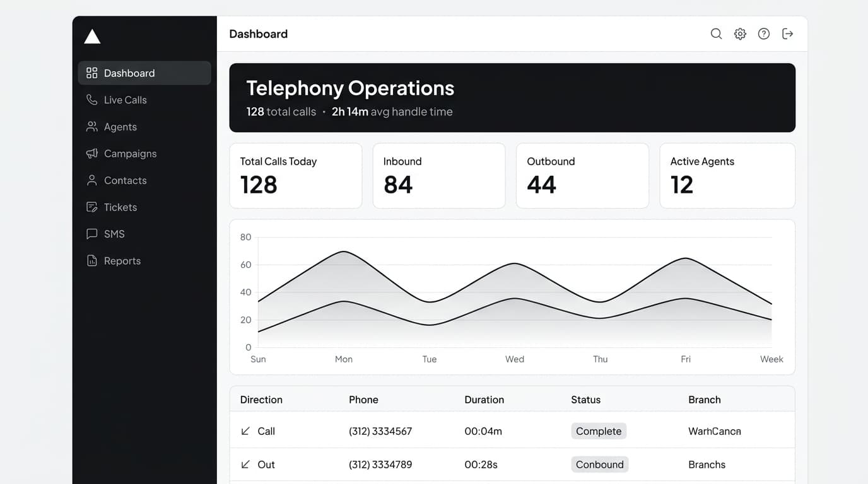Click the Conbound status badge
The height and width of the screenshot is (484, 868).
coord(599,464)
